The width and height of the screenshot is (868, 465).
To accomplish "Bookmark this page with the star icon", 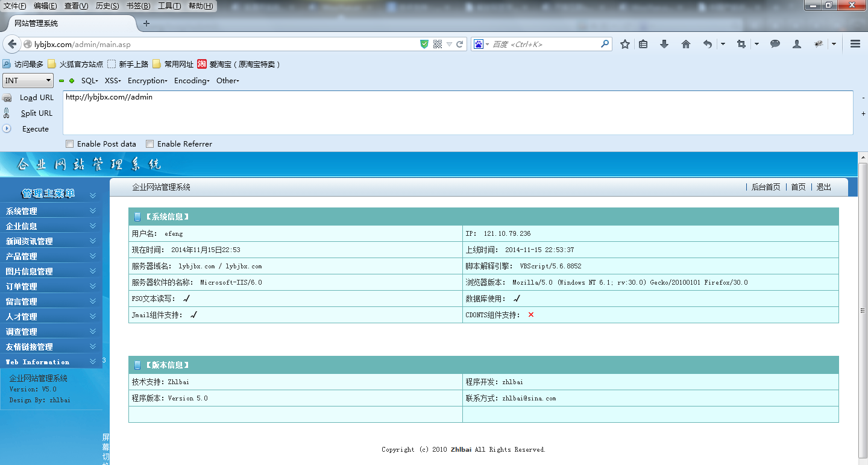I will pos(625,44).
